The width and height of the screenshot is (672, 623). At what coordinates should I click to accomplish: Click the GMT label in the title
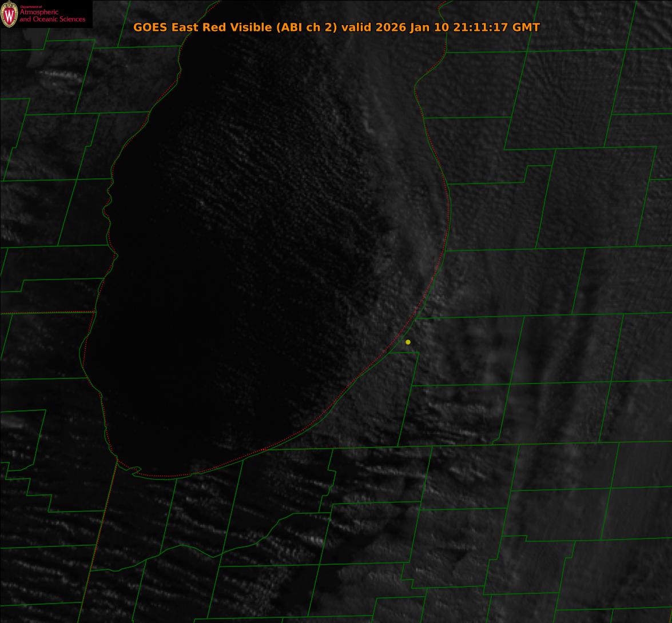[x=526, y=27]
